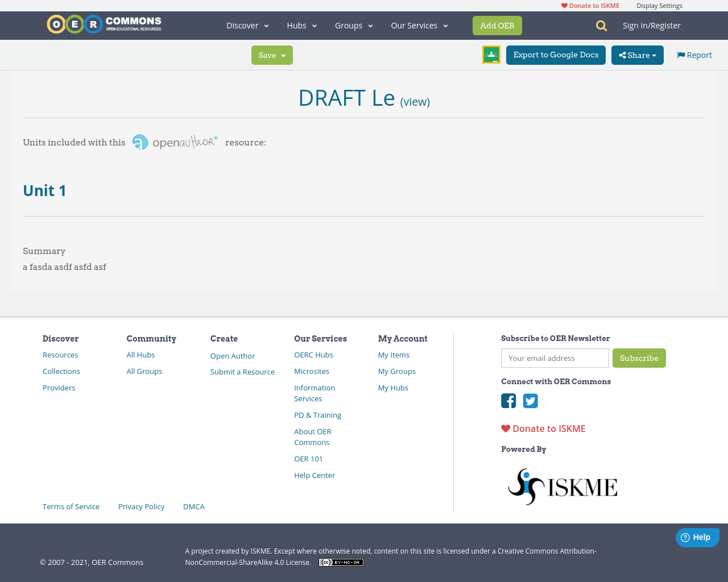
Task: Click the Subscribe button
Action: pos(639,358)
